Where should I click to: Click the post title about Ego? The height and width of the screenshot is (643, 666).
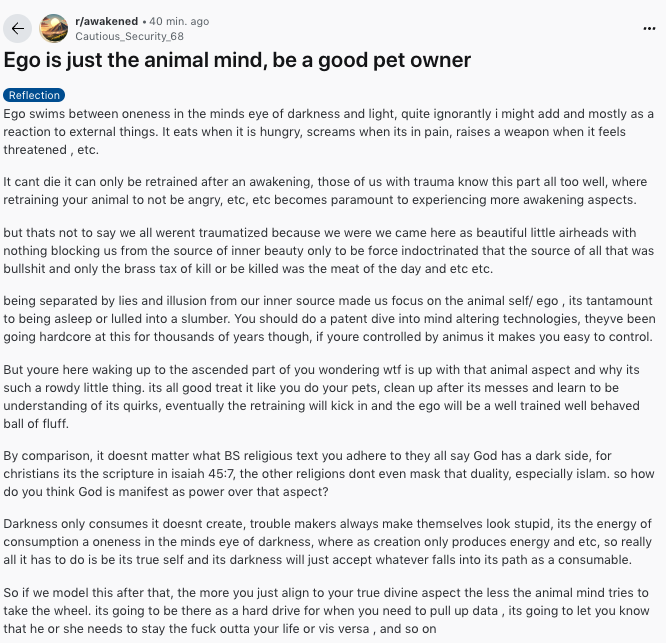[237, 60]
